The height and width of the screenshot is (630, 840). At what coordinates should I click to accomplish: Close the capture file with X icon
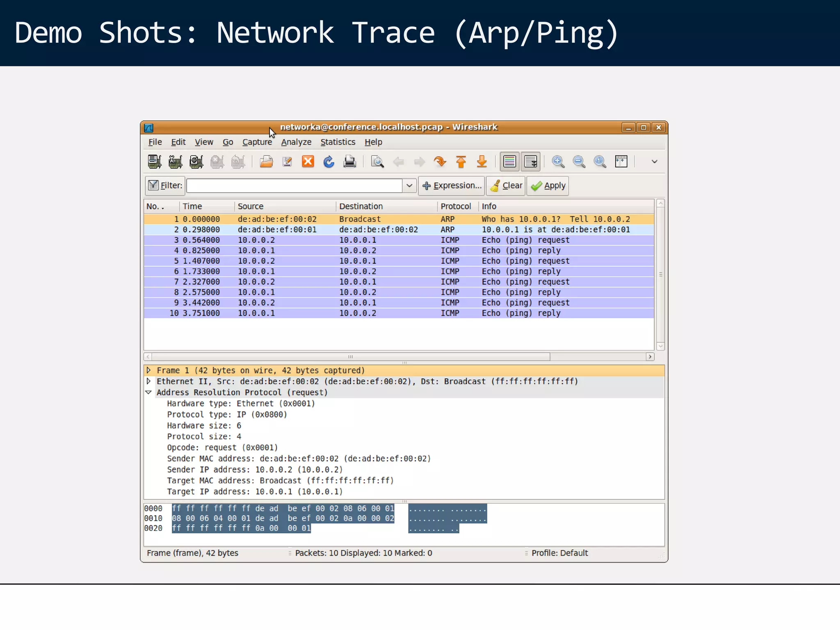coord(308,162)
